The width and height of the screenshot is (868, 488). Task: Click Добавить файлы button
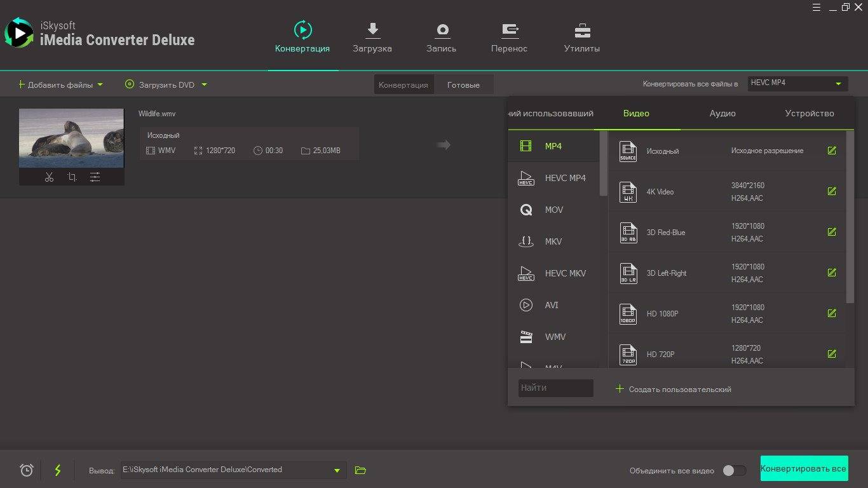[55, 85]
